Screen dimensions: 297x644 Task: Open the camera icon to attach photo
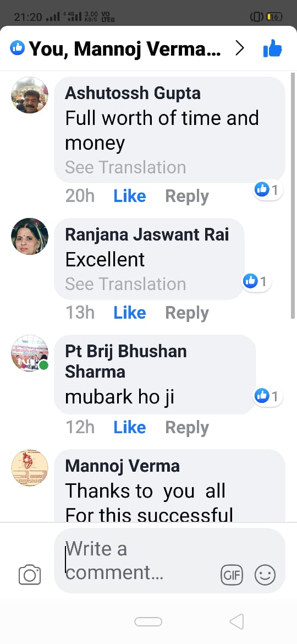click(x=30, y=575)
